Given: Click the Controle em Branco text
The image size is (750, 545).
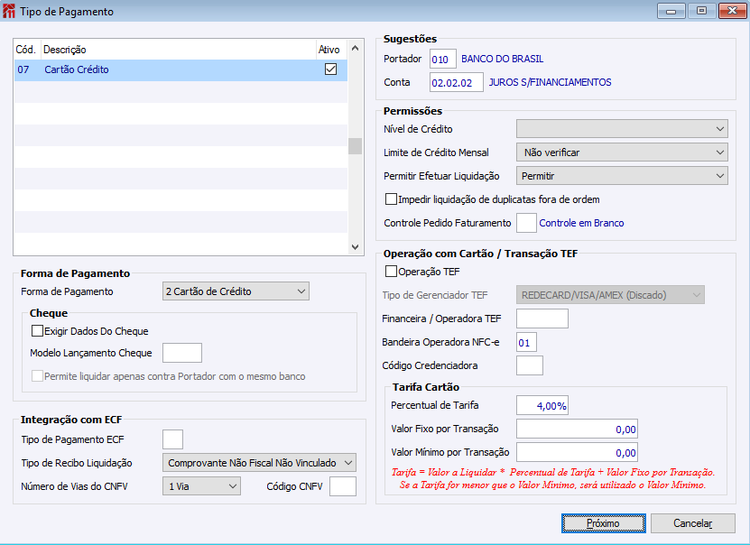Looking at the screenshot, I should pos(582,223).
